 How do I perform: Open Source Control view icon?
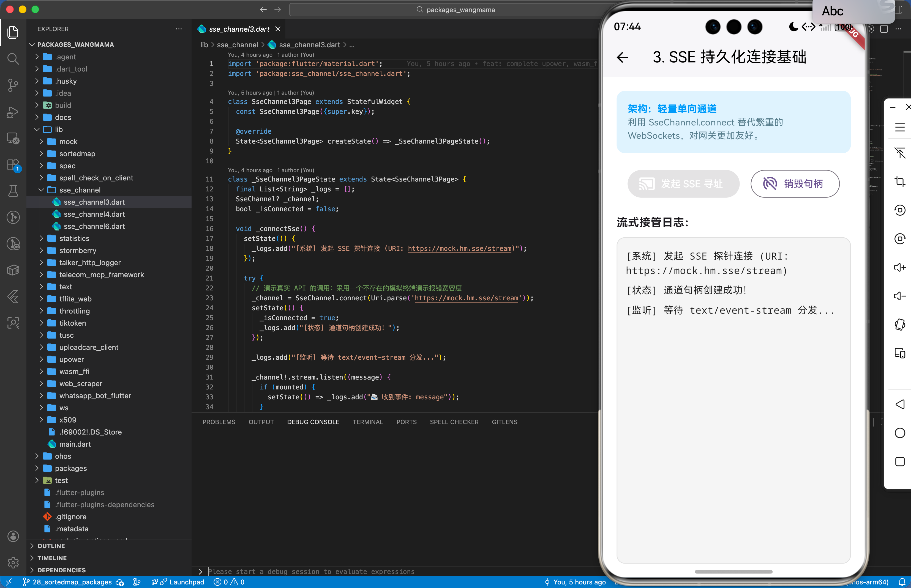[13, 85]
